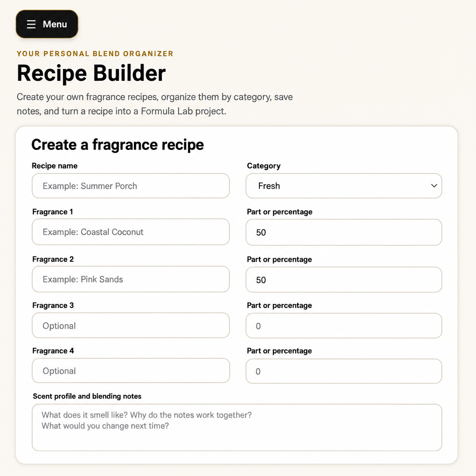Click the Recipe Builder heading

point(91,73)
